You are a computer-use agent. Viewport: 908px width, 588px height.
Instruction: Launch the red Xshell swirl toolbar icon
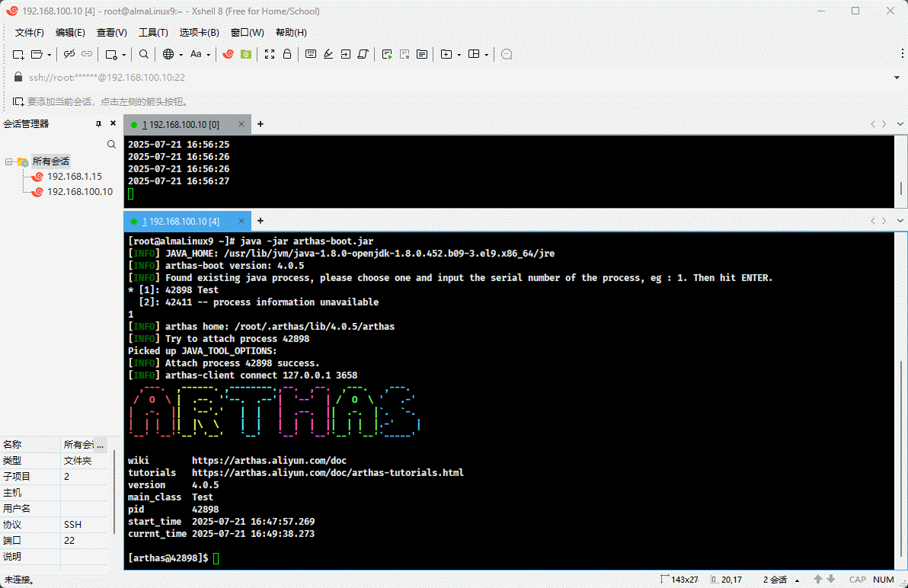(229, 54)
